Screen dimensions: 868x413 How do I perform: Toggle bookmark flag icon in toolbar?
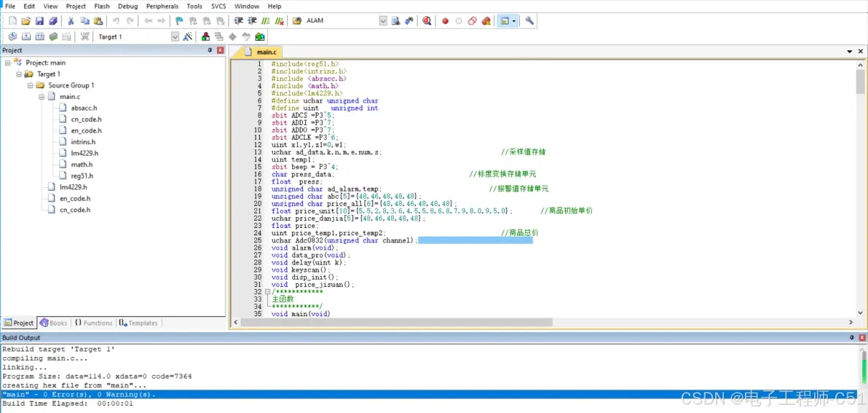pyautogui.click(x=179, y=21)
